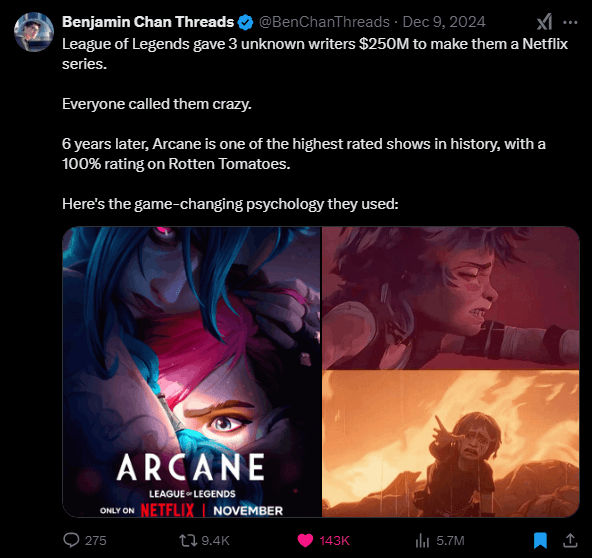Open the Grok icon beside the date

point(544,22)
